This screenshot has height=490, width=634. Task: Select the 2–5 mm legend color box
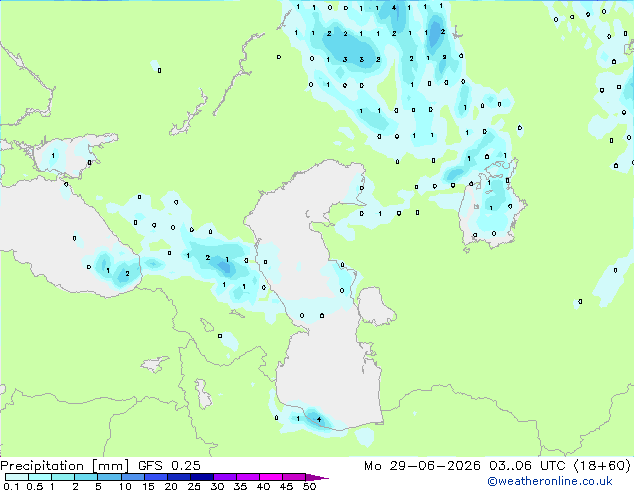pyautogui.click(x=86, y=477)
